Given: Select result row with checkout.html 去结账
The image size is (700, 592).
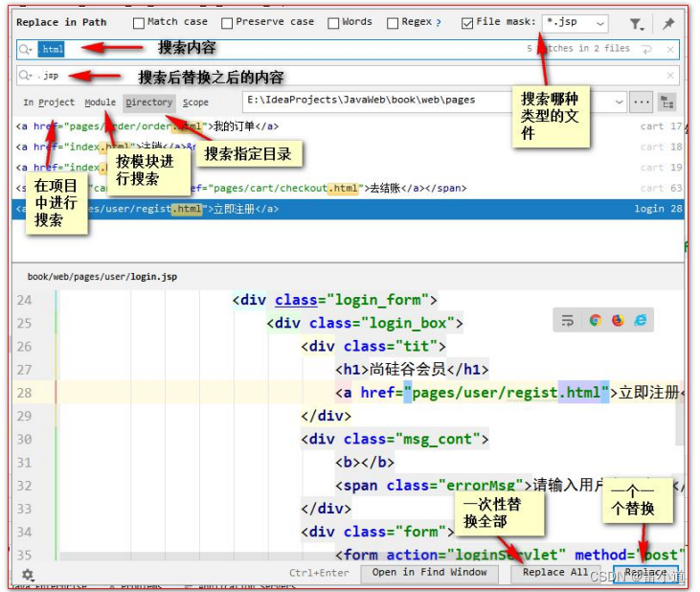Looking at the screenshot, I should pos(348,188).
